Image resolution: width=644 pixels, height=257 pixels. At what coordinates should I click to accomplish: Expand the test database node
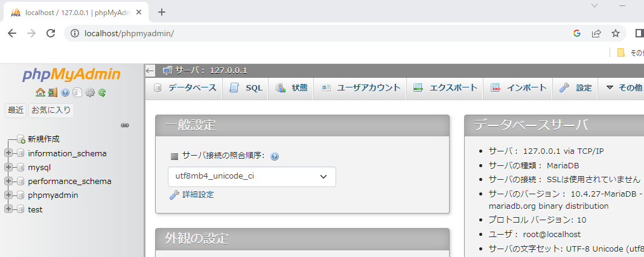point(8,209)
